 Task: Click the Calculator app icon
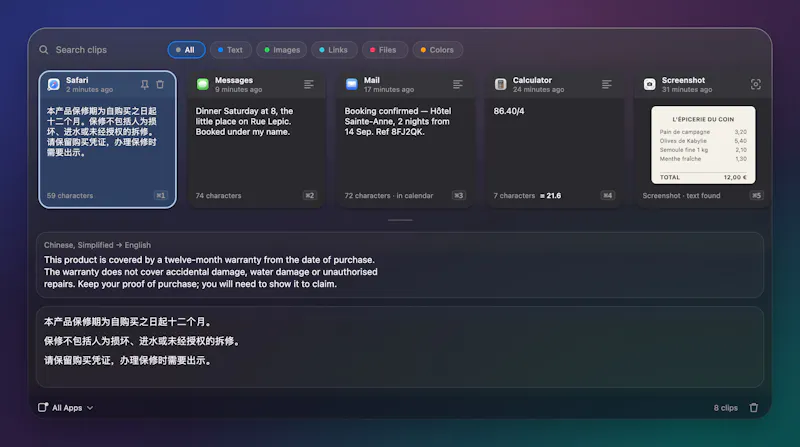(x=501, y=84)
